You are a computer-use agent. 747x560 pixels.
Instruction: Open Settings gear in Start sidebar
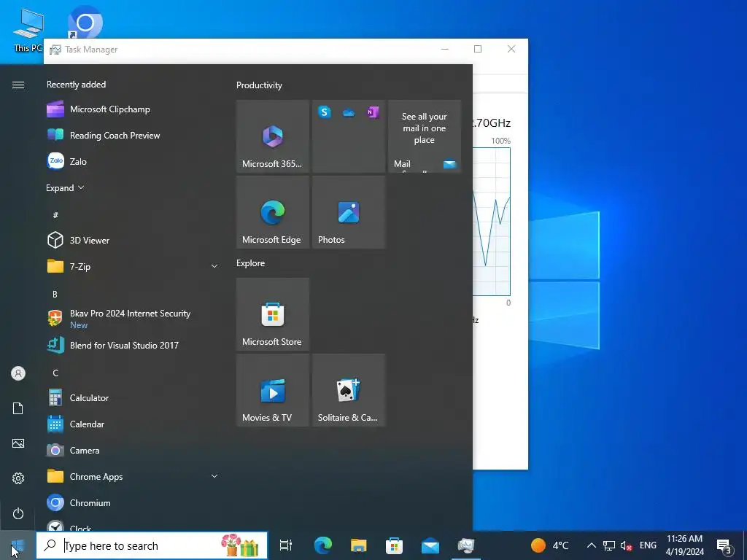[x=18, y=478]
